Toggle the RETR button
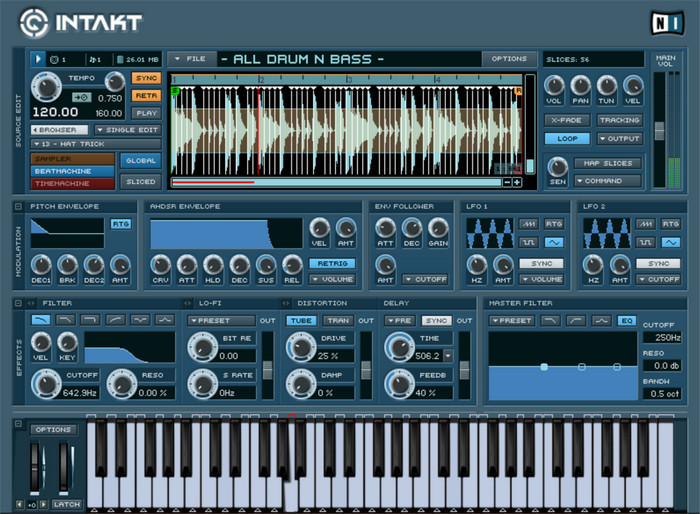The image size is (700, 514). [146, 96]
